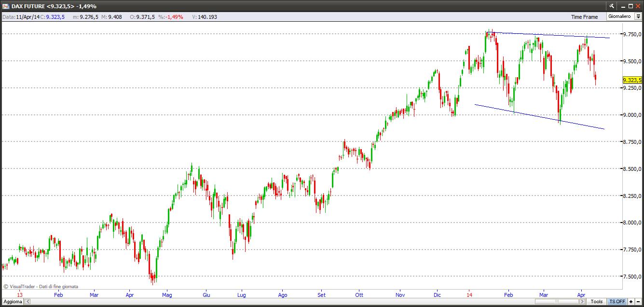644x307 pixels.
Task: Click the Dic month label on time axis
Action: (437, 294)
